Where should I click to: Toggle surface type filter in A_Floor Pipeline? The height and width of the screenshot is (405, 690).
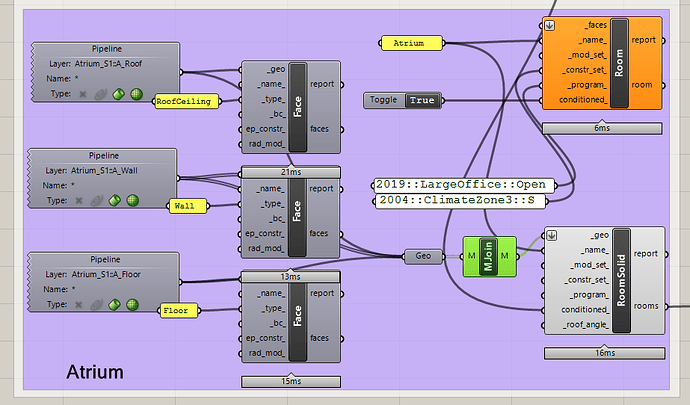click(114, 305)
